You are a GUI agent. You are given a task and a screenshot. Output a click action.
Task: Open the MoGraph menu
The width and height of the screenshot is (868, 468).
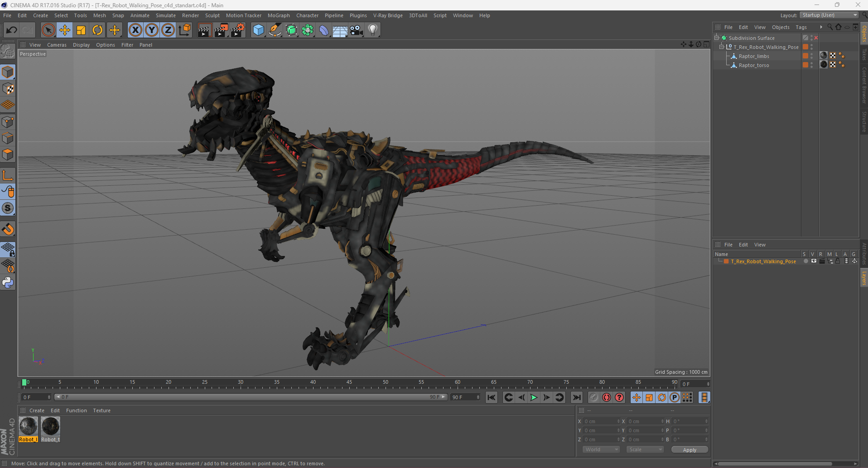(x=279, y=15)
